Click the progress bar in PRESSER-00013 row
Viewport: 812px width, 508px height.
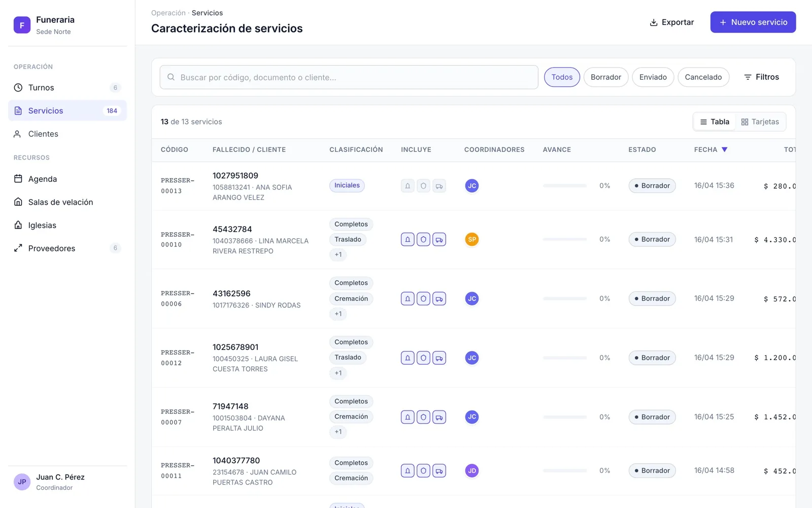click(x=565, y=186)
